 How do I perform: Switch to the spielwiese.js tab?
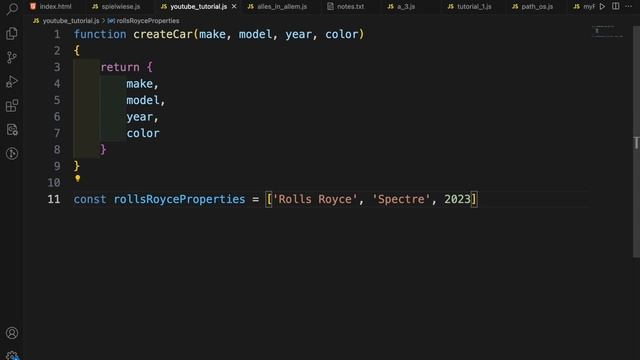116,7
